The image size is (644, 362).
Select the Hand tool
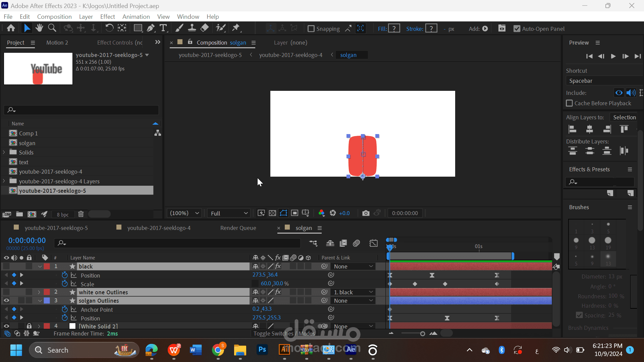coord(39,28)
